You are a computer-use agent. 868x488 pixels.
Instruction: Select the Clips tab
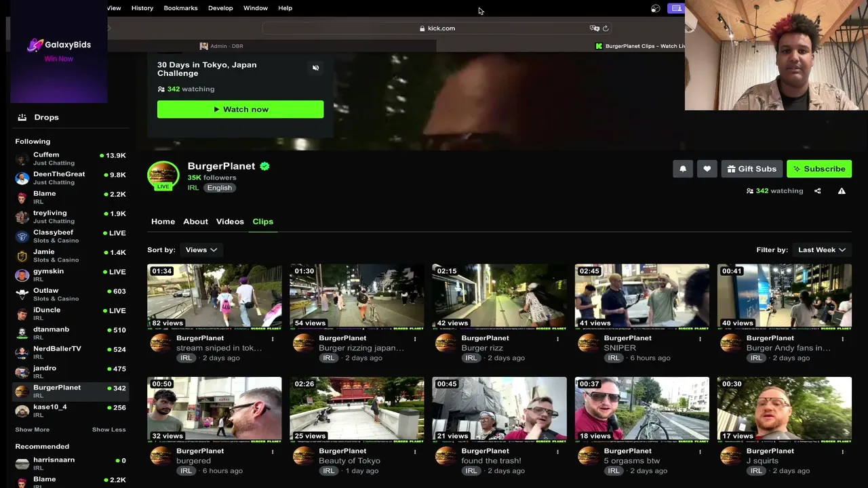pos(263,222)
